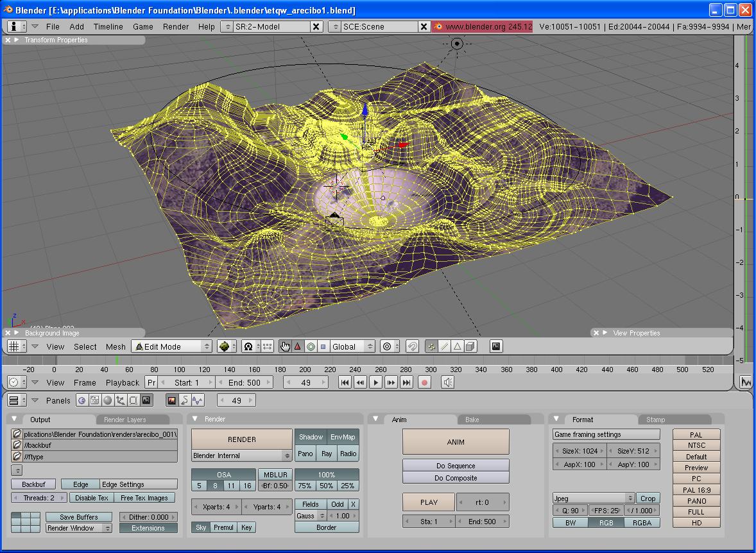The width and height of the screenshot is (756, 553).
Task: Toggle the Ray tracing option
Action: click(x=327, y=454)
